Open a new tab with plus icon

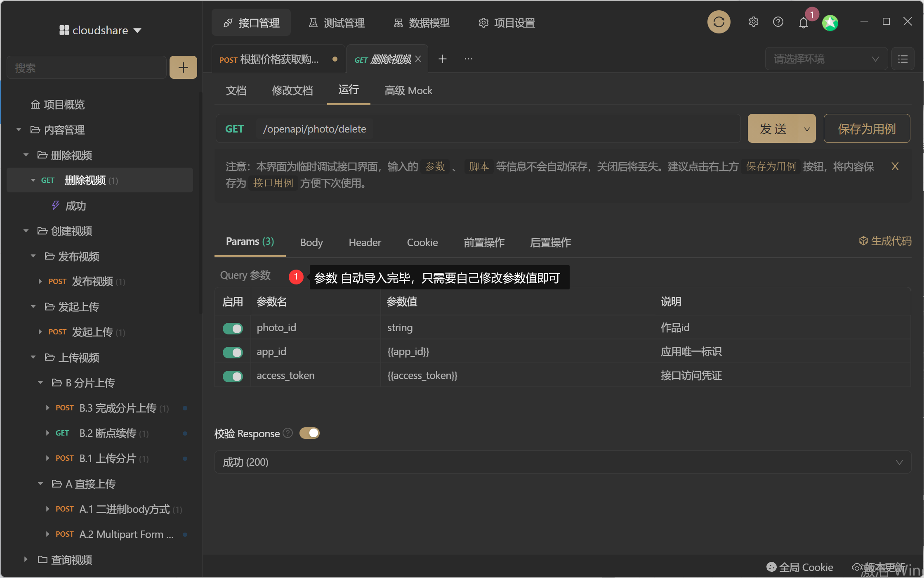point(443,59)
